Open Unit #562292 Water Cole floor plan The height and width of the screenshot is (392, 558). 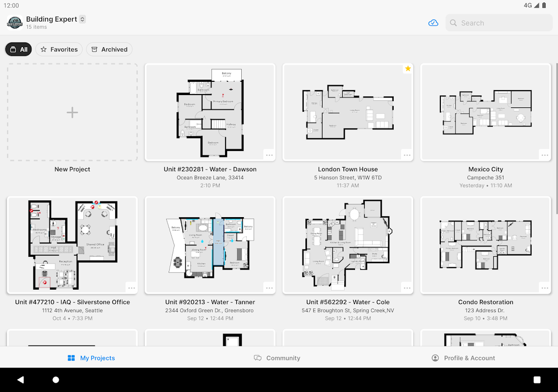tap(348, 245)
